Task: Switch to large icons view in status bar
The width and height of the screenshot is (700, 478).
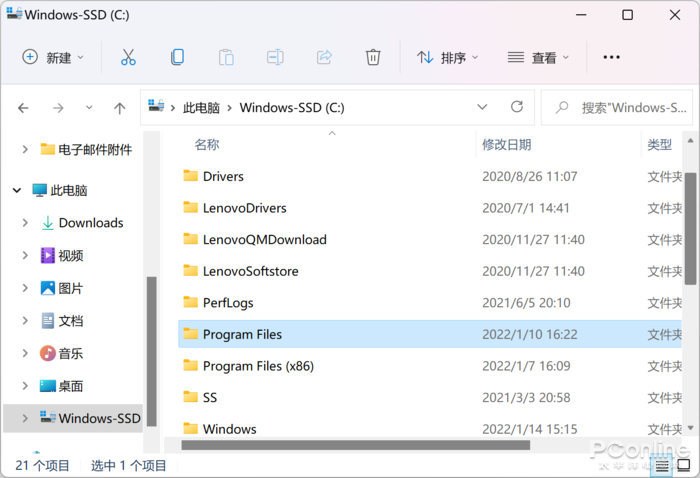Action: [x=684, y=465]
